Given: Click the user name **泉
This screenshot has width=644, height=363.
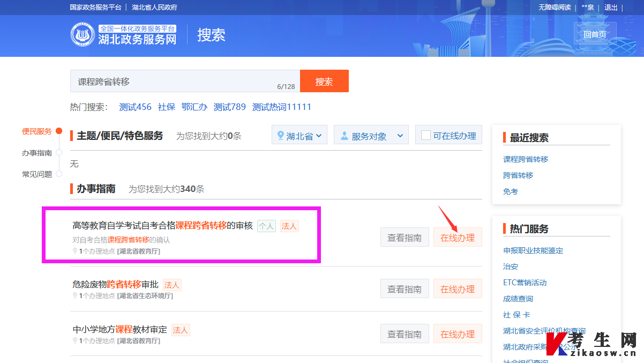Looking at the screenshot, I should click(588, 8).
